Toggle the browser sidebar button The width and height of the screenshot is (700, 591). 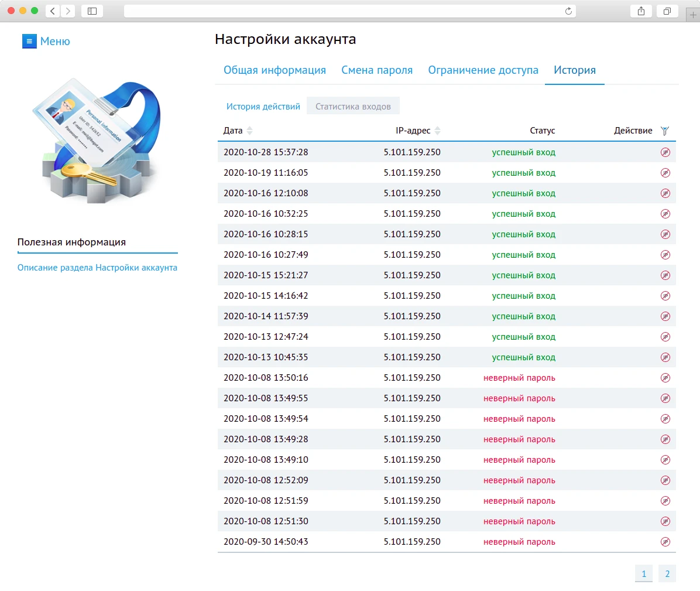(x=92, y=11)
